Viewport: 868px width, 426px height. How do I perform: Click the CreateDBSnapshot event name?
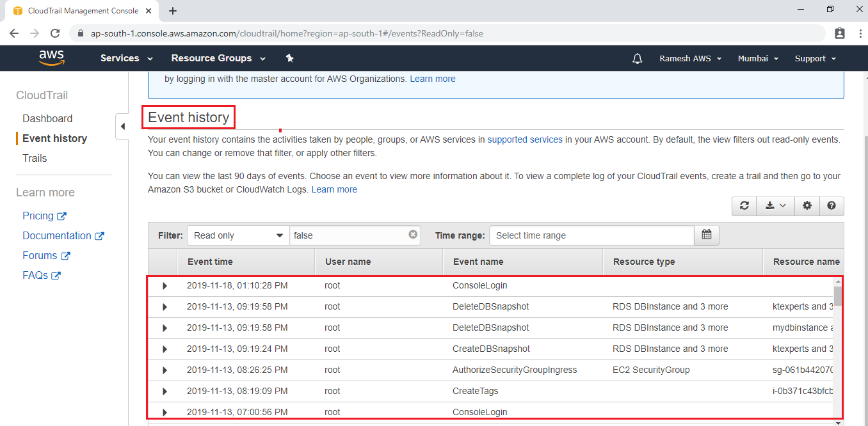tap(491, 349)
